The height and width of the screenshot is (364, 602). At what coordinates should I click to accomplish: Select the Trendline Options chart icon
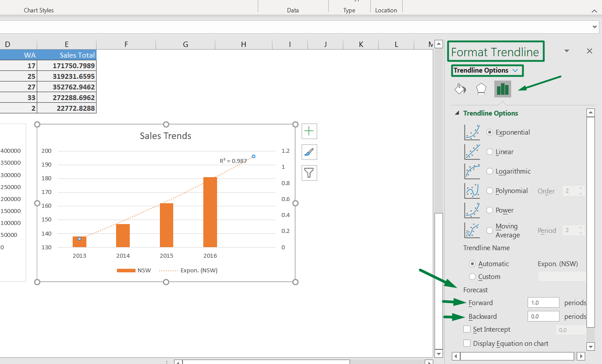click(502, 89)
